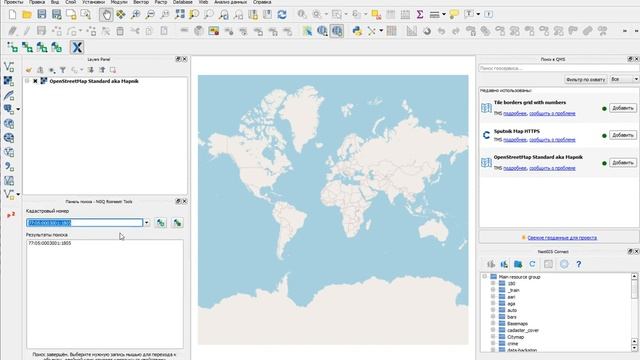Activate the Zoom Out magnifier tool

click(x=150, y=15)
